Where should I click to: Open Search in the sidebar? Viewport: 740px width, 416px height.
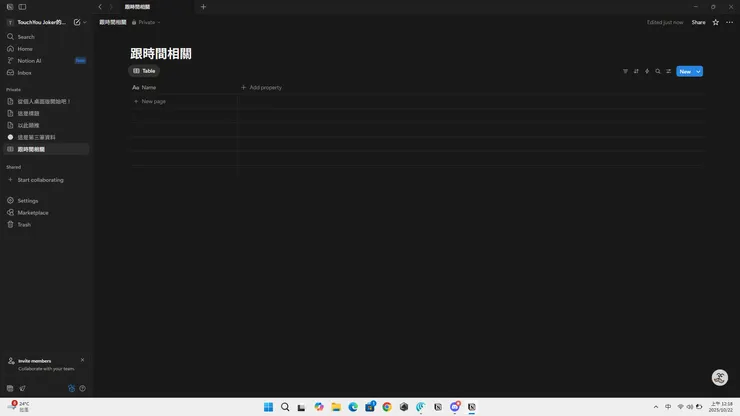(46, 37)
